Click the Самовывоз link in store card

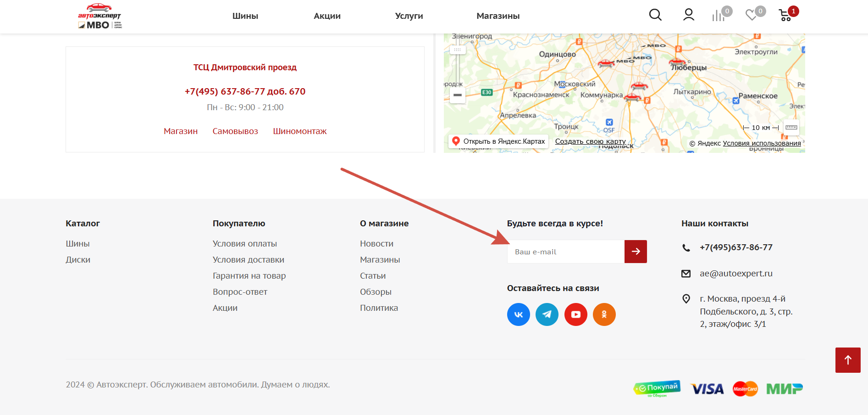[235, 131]
